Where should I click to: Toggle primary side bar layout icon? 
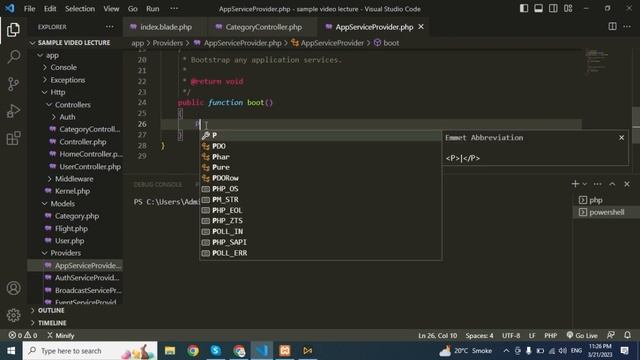click(524, 9)
